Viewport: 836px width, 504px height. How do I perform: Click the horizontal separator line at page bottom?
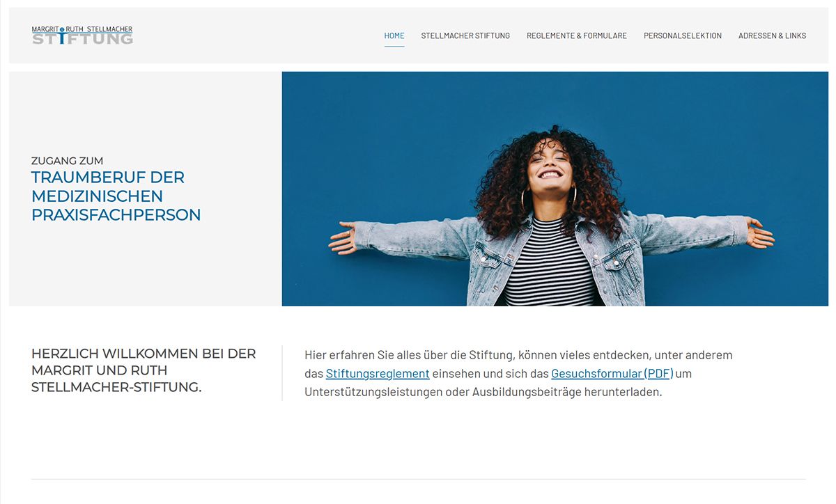[x=419, y=479]
